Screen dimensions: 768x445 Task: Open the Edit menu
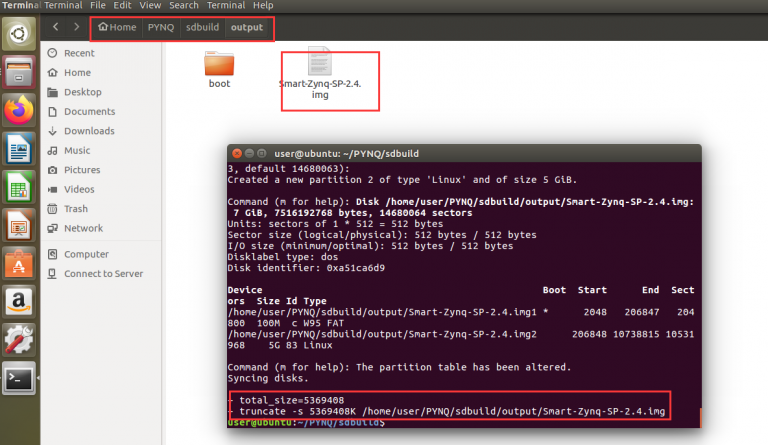(x=123, y=5)
